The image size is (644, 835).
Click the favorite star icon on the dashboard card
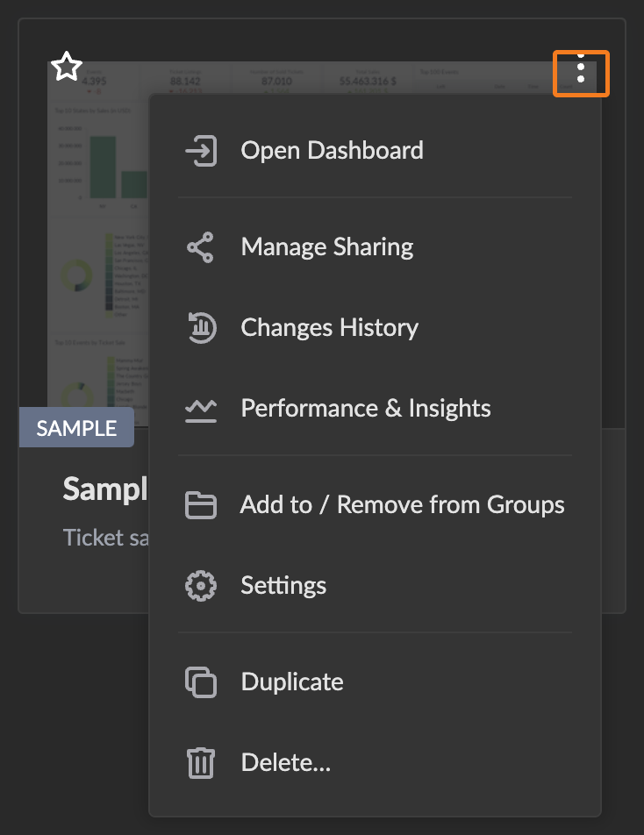tap(67, 67)
